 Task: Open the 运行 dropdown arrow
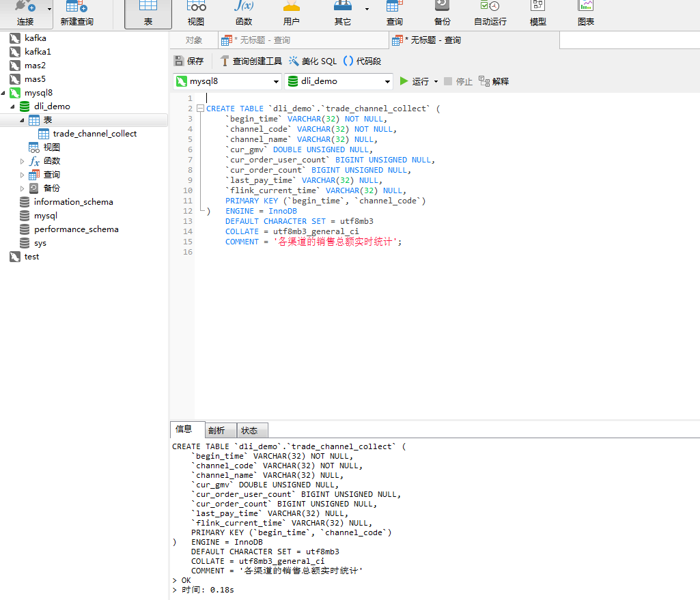tap(436, 81)
